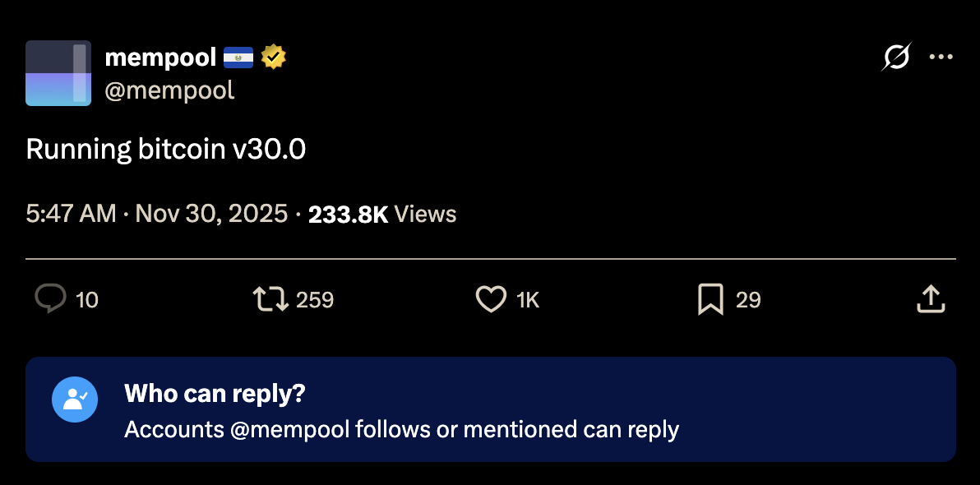Repost the tweet using the retweet icon

[x=270, y=299]
